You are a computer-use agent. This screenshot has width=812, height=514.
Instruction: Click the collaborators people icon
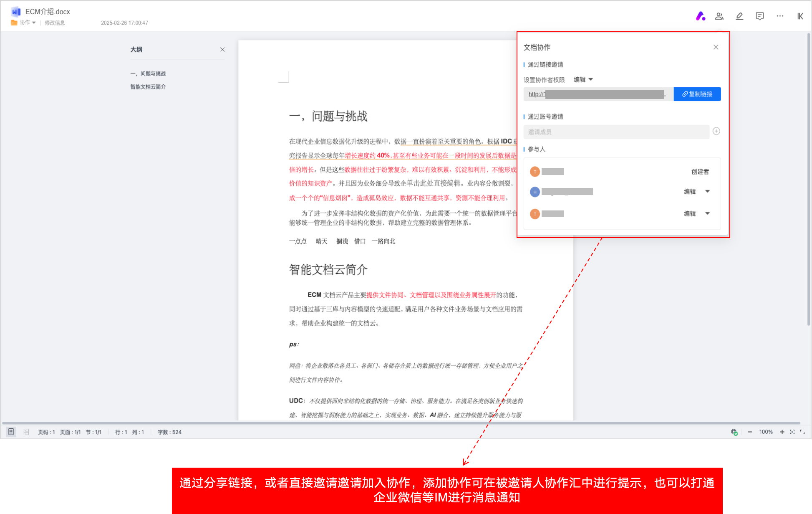[719, 16]
